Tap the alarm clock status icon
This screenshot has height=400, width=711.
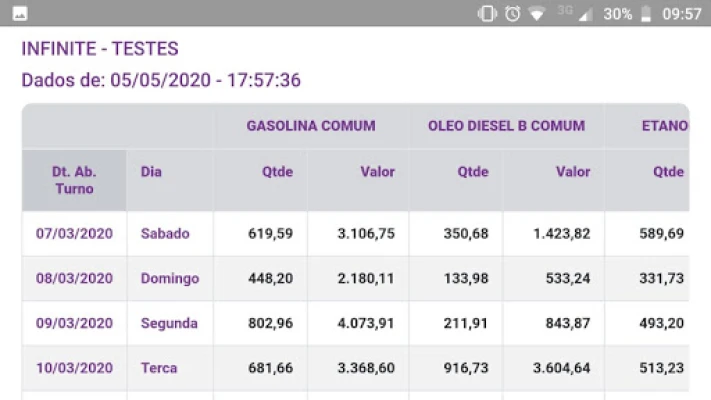point(513,14)
